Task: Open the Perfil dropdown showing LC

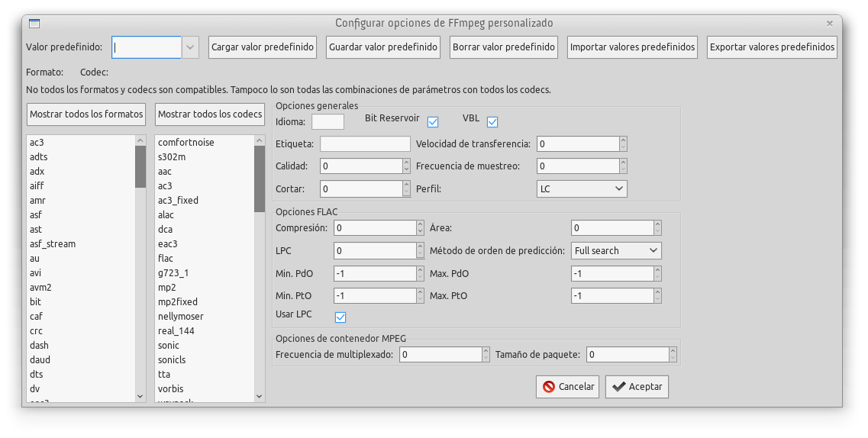Action: coord(582,188)
